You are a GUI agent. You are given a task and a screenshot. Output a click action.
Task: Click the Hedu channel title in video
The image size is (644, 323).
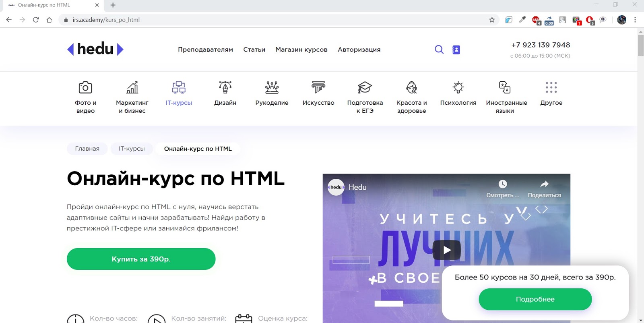[357, 187]
